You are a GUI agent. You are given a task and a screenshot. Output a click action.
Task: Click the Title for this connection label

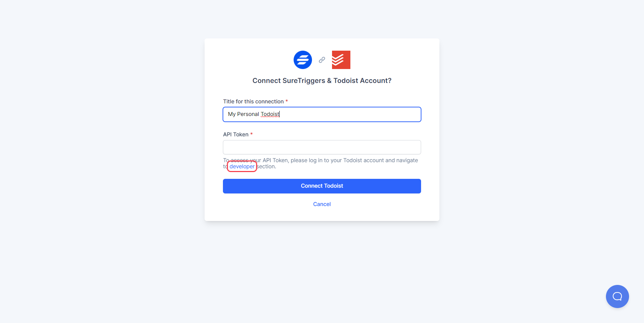tap(254, 101)
